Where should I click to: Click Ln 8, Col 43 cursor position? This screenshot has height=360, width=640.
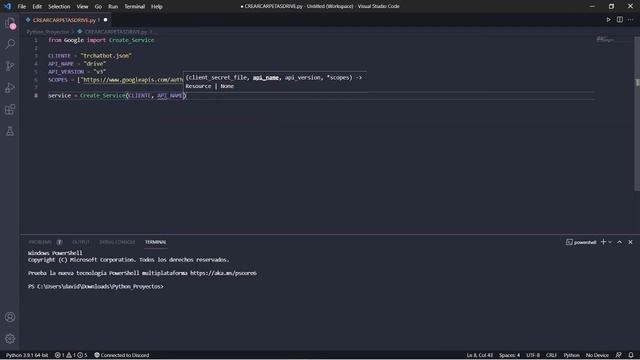480,355
